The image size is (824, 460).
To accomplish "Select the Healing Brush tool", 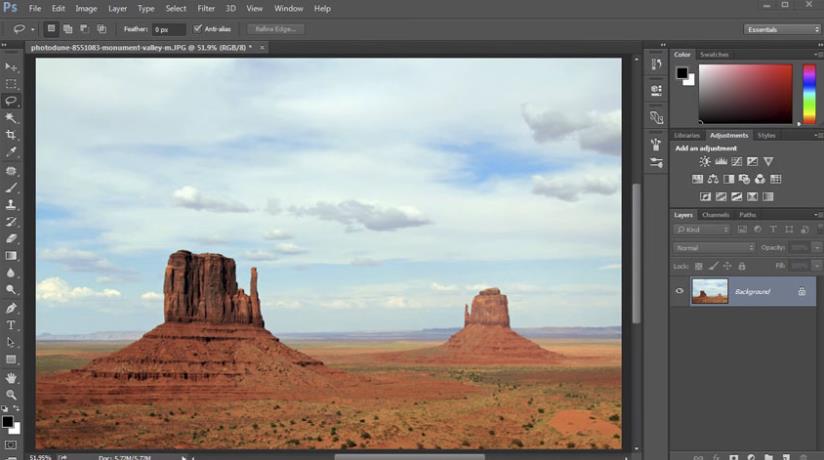I will click(11, 171).
